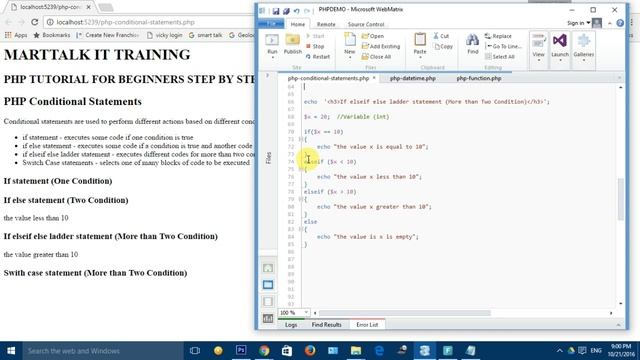Image resolution: width=640 pixels, height=360 pixels.
Task: Collapse code block at line 79
Action: 300,199
